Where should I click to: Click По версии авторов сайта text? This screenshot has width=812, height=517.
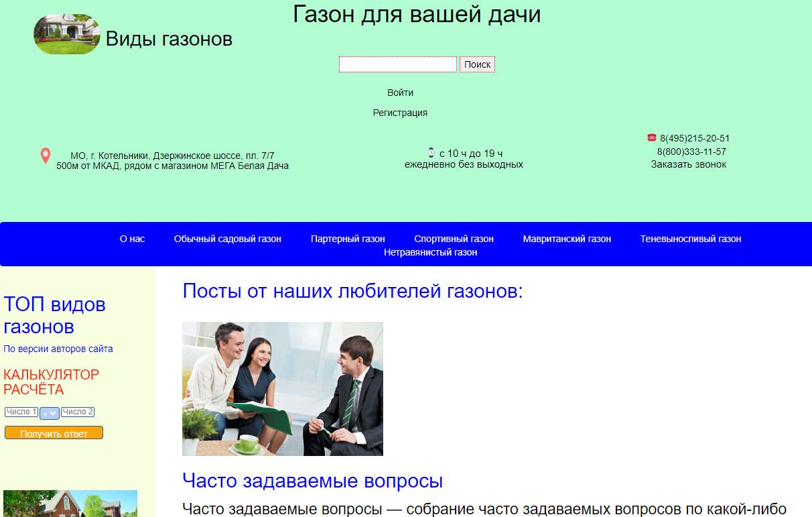[x=58, y=349]
